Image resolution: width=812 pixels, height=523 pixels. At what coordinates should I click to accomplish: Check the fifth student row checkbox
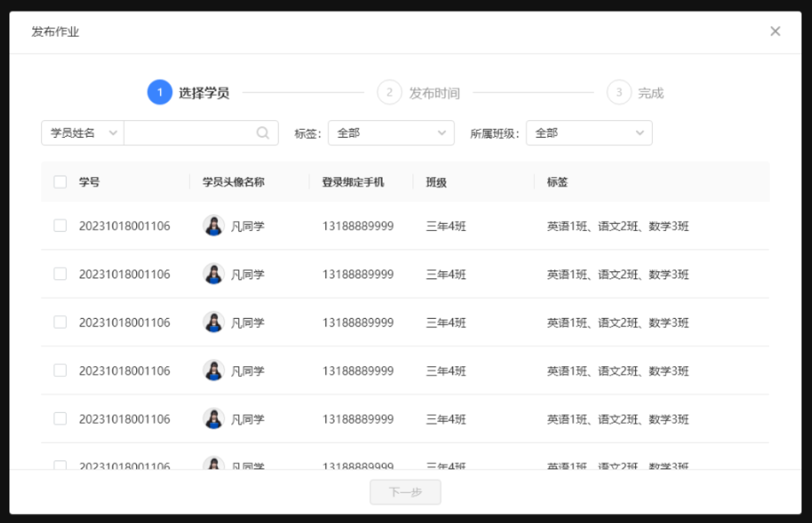point(59,418)
